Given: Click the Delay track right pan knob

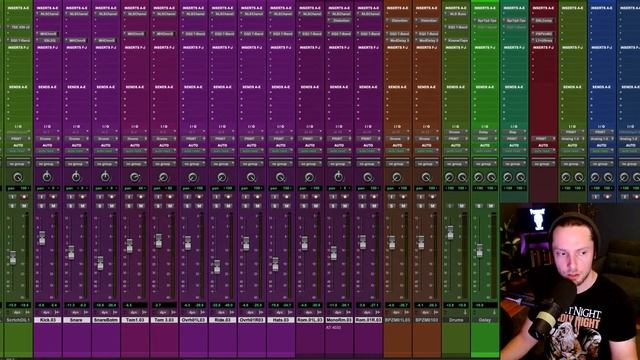Looking at the screenshot, I should [491, 177].
